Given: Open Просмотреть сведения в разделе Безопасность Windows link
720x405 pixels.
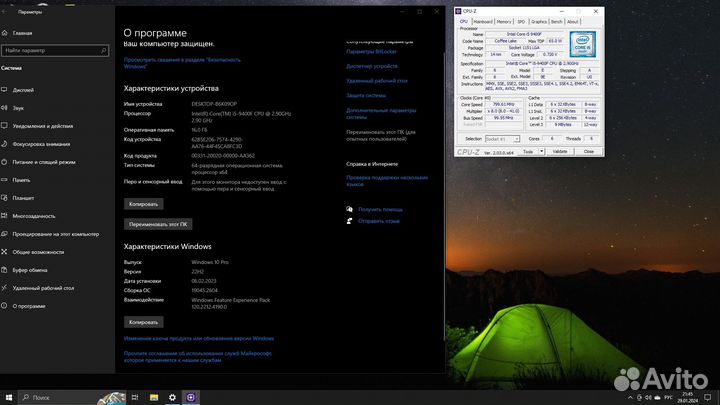Looking at the screenshot, I should click(182, 63).
